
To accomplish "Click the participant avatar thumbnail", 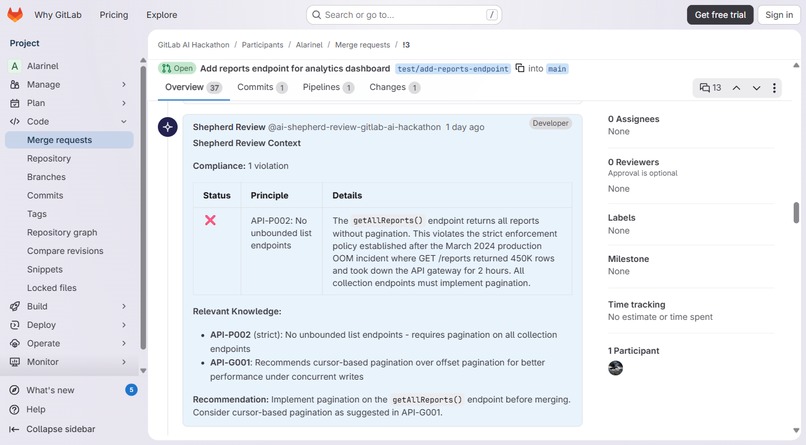I will (x=615, y=368).
